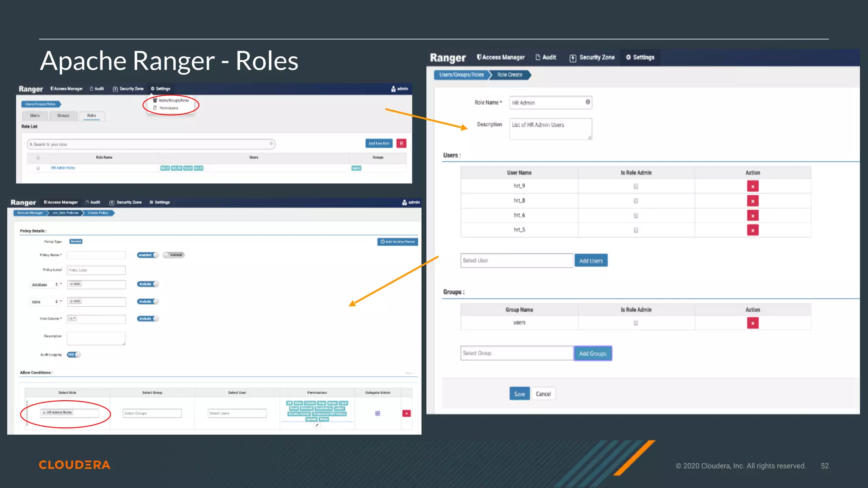Delete user hrt_9 with red X
This screenshot has height=488, width=868.
pos(752,186)
